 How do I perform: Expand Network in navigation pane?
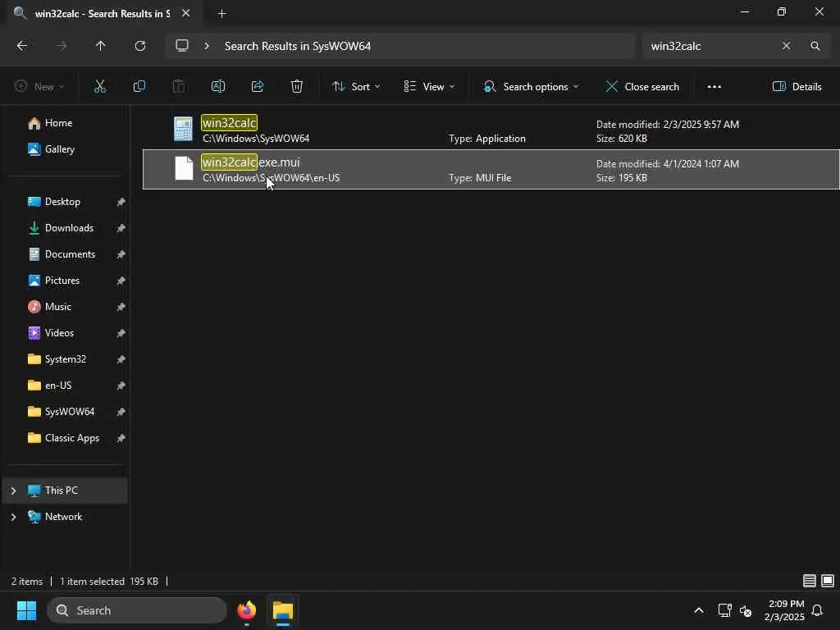[x=13, y=517]
